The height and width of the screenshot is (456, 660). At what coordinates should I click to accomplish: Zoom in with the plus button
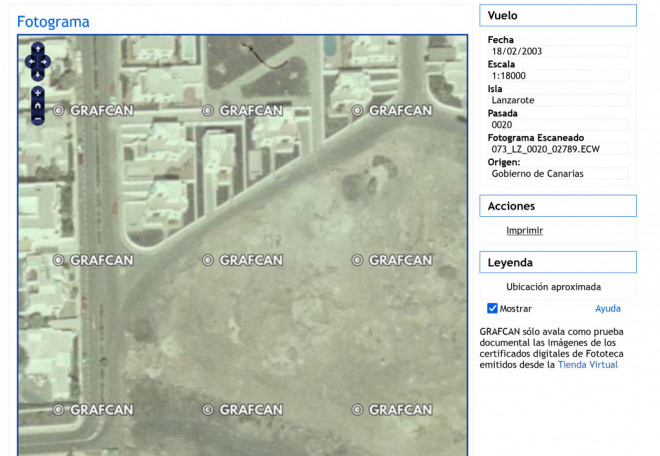38,92
